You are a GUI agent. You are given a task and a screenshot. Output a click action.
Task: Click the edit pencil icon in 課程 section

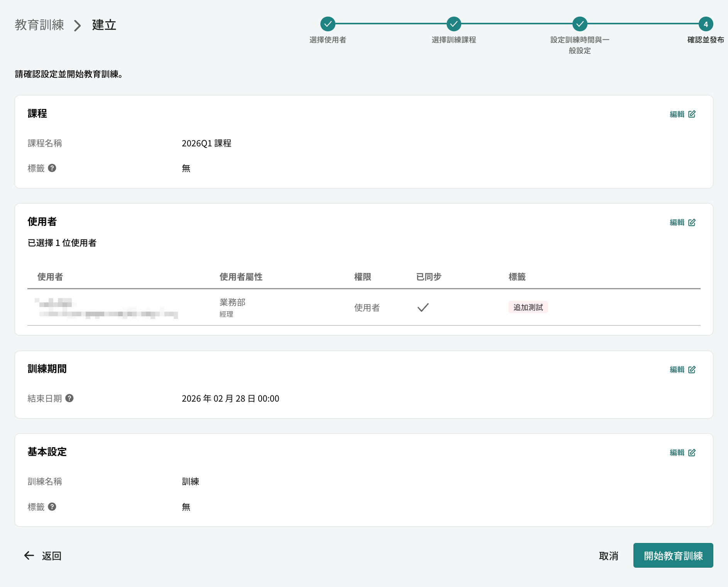(692, 114)
